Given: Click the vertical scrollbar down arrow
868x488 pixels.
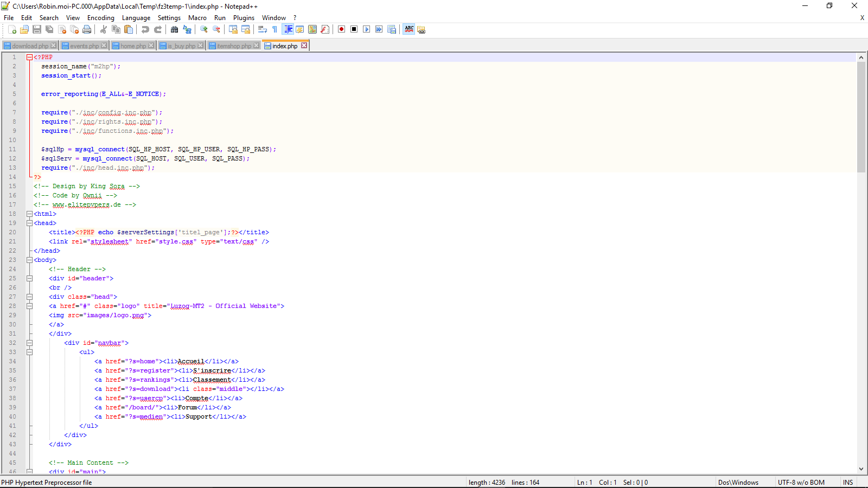Looking at the screenshot, I should [x=861, y=470].
